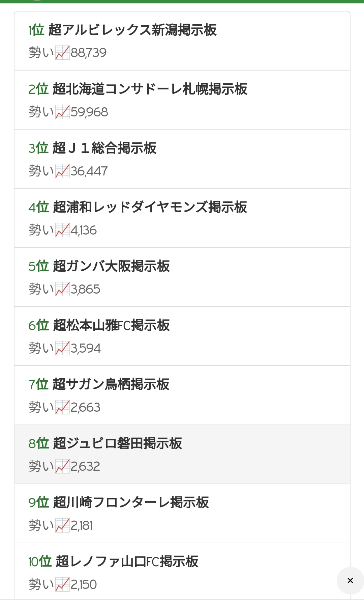Screen dimensions: 364x600
Task: Click trend chart icon beside 59,968
Action: pos(62,112)
